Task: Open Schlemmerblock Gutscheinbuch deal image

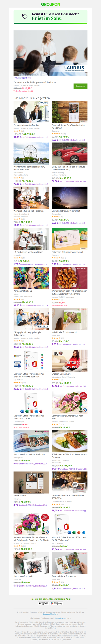Action: (x=69, y=482)
